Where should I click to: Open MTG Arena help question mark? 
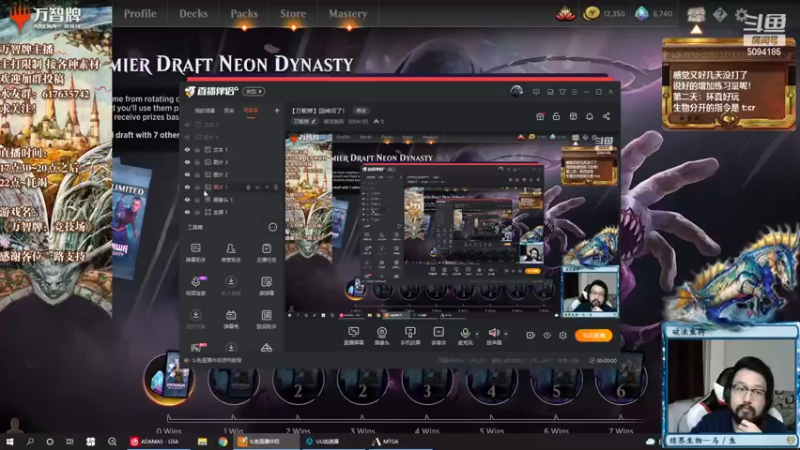click(720, 14)
